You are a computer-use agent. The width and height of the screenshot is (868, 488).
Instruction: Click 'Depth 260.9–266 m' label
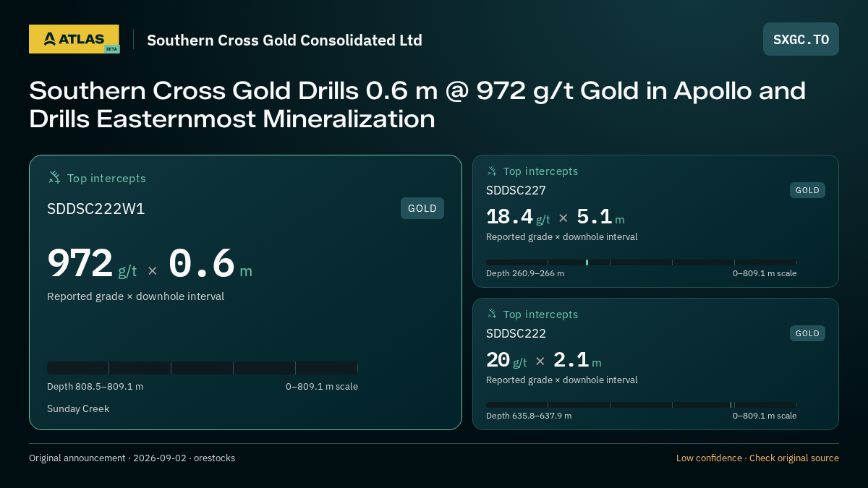click(x=525, y=273)
